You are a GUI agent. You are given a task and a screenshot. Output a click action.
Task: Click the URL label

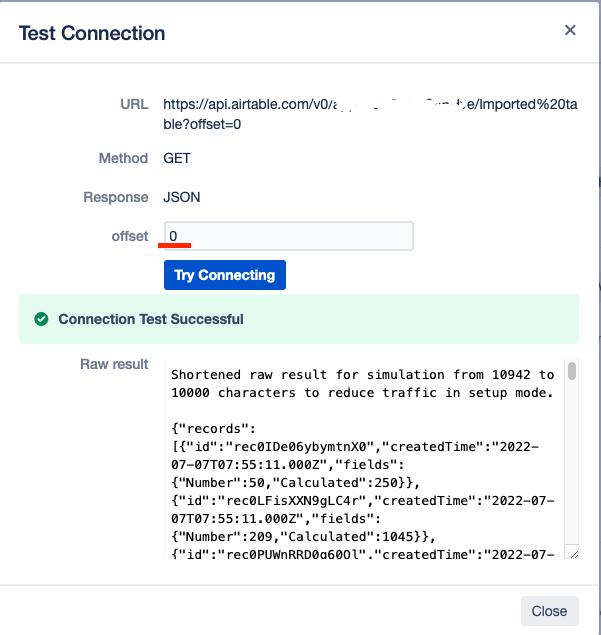click(134, 104)
